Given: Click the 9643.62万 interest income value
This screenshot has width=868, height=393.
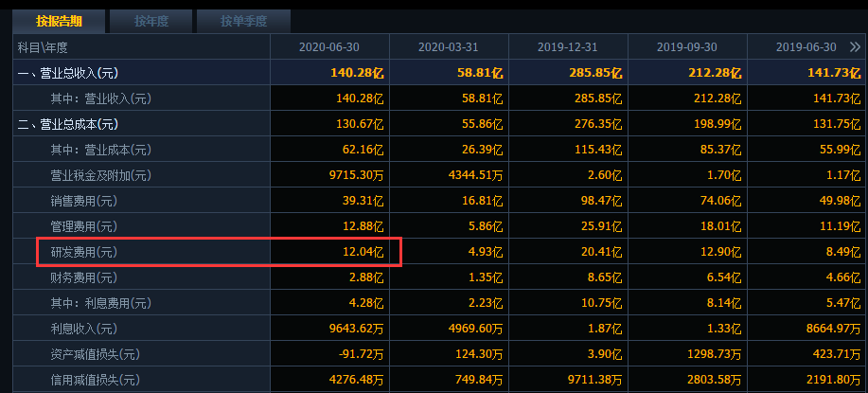Looking at the screenshot, I should tap(357, 329).
